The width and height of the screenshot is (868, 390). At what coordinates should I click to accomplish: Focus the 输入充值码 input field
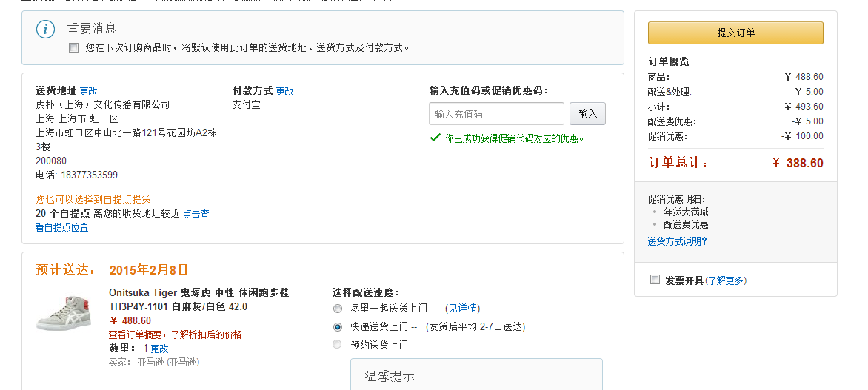click(x=496, y=113)
